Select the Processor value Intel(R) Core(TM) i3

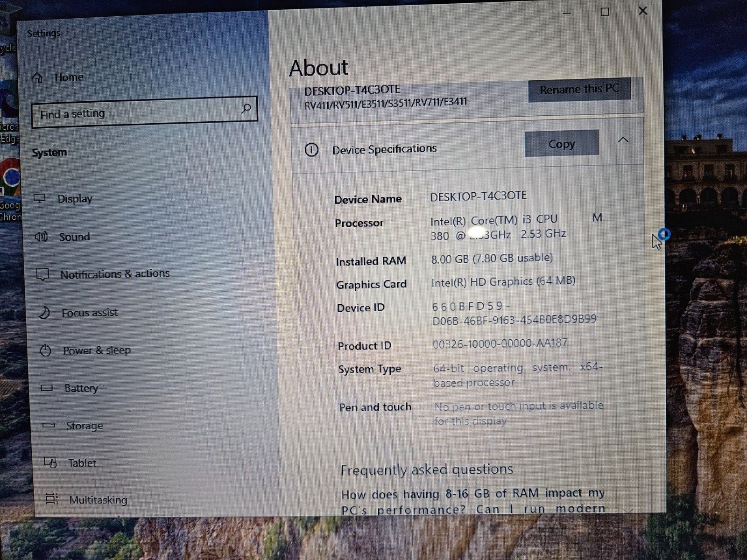coord(516,227)
